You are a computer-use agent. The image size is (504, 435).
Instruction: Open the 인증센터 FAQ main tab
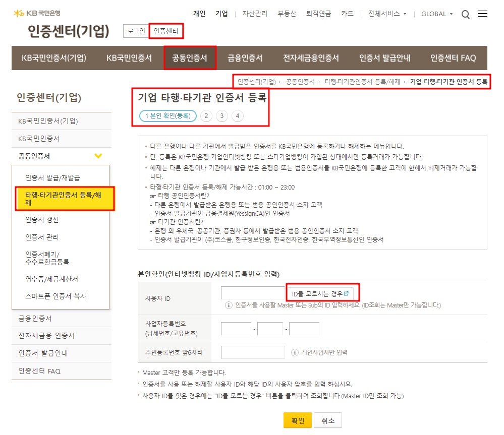453,58
